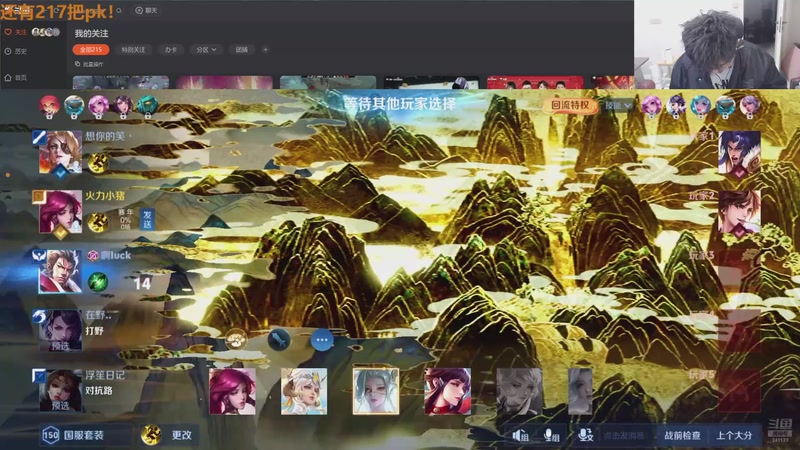The image size is (800, 450).
Task: Go to 首页 home in sidebar
Action: point(15,78)
